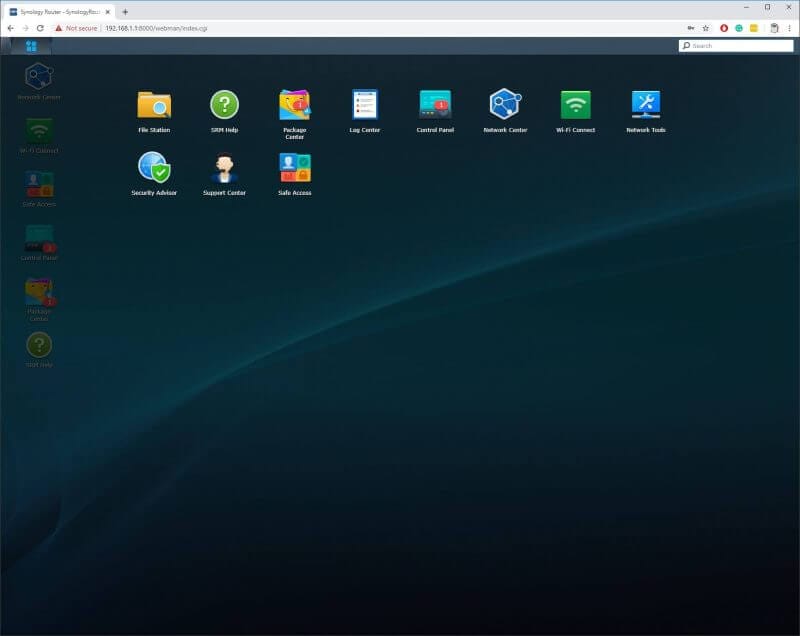
Task: Launch Network Center
Action: [x=506, y=101]
